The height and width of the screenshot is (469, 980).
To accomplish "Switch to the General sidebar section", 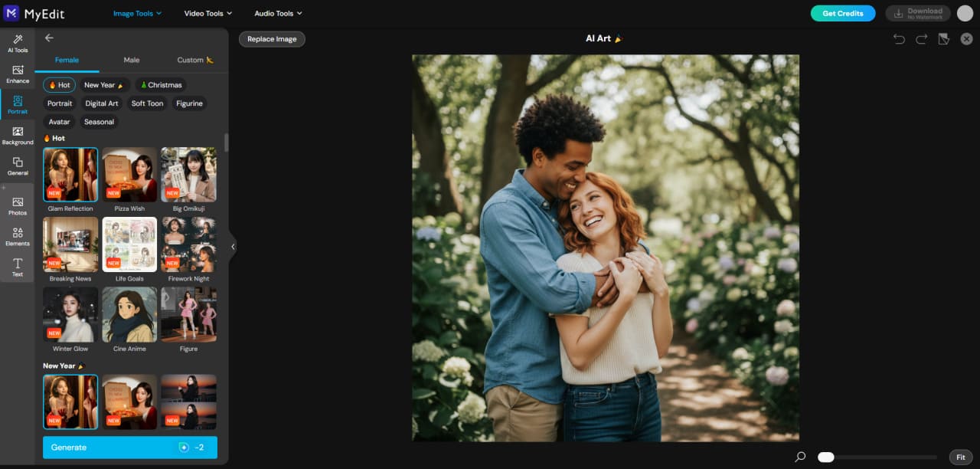I will pyautogui.click(x=17, y=167).
